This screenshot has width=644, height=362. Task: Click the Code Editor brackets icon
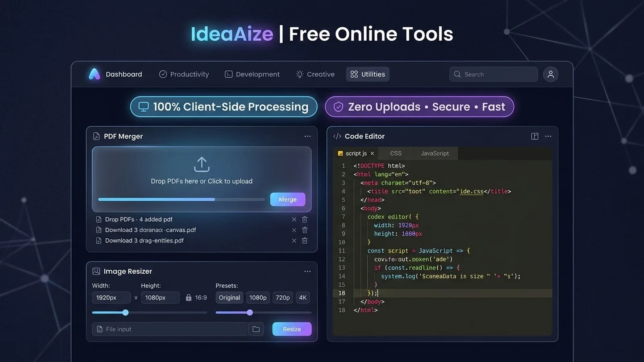(337, 136)
